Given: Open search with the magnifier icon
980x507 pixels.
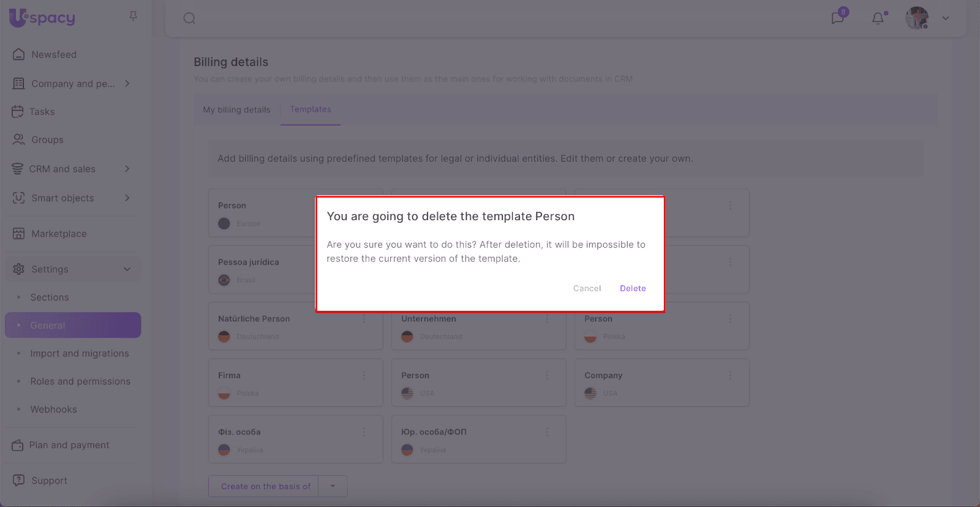Looking at the screenshot, I should click(189, 18).
